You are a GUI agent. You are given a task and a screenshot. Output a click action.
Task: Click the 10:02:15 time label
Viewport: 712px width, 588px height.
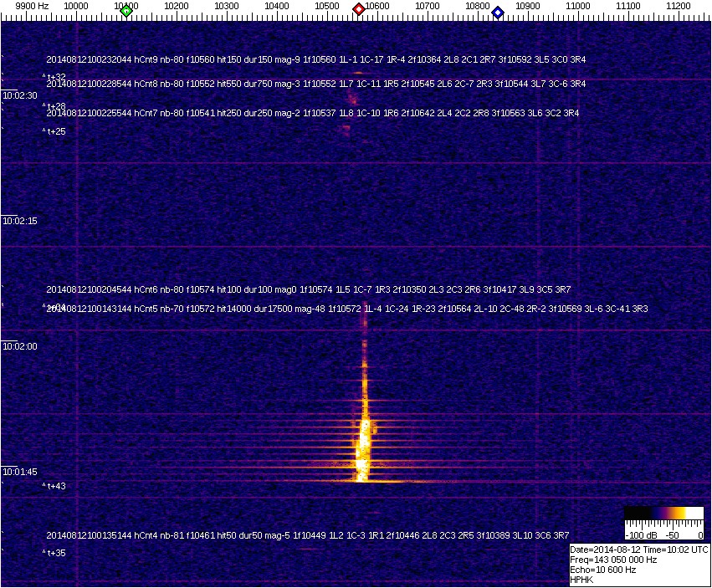click(20, 221)
